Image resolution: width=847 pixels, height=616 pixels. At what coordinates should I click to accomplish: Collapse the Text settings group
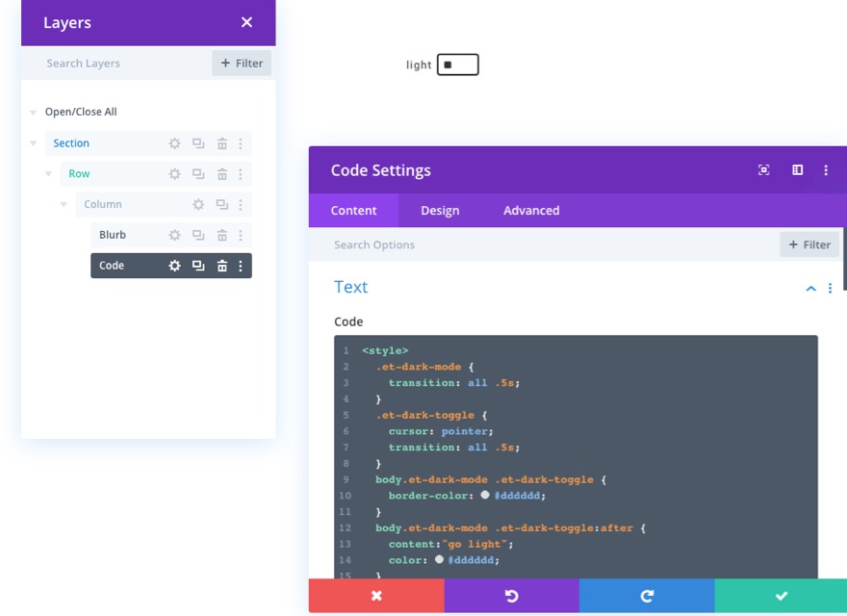[810, 288]
